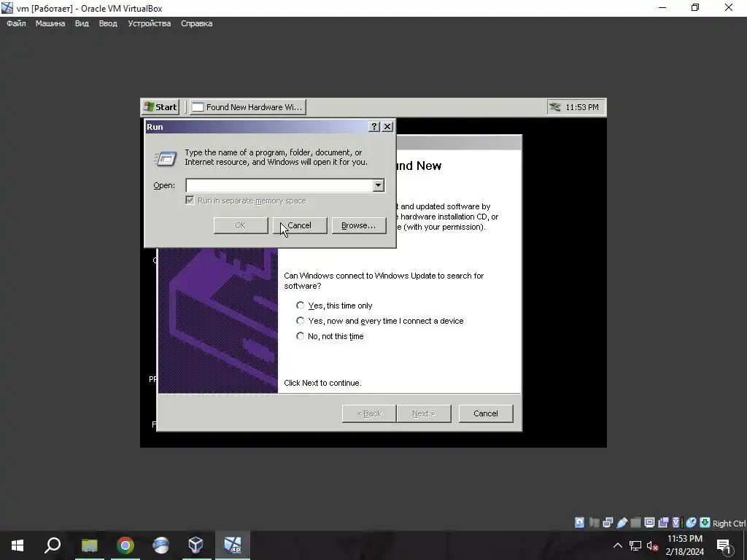This screenshot has height=560, width=747.
Task: Open host taskbar Search
Action: coord(53,545)
